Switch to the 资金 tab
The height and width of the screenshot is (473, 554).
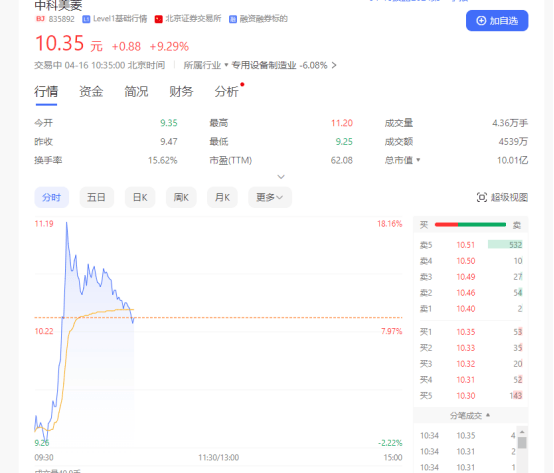click(91, 91)
